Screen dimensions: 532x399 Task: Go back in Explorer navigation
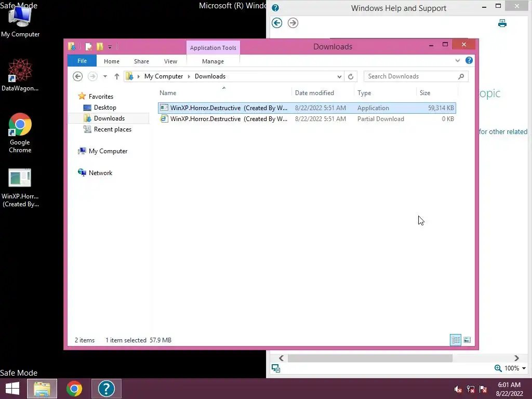point(78,76)
